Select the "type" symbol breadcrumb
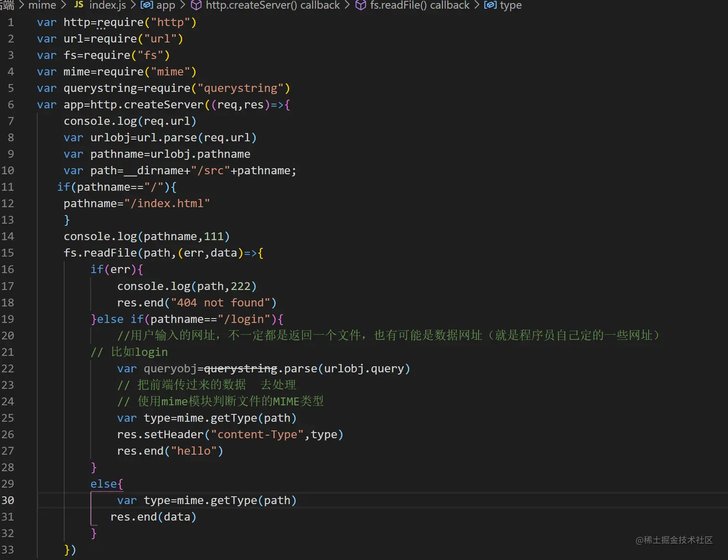This screenshot has height=560, width=728. (x=511, y=6)
